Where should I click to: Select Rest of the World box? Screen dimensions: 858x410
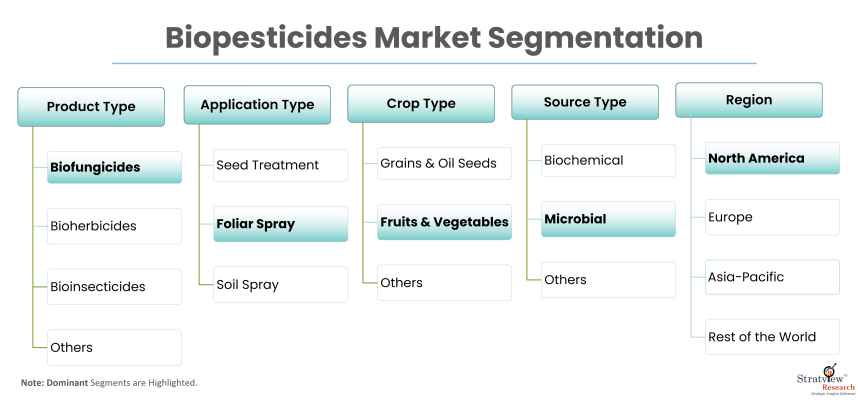772,337
